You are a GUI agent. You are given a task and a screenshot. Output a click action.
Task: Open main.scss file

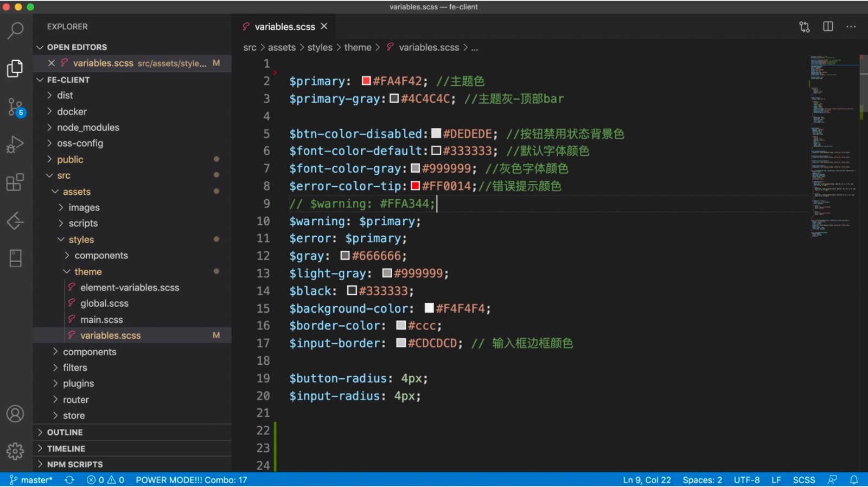coord(132,320)
